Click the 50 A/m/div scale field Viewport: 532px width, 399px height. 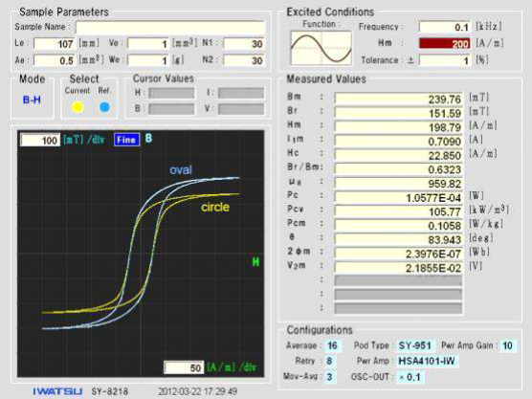(184, 367)
